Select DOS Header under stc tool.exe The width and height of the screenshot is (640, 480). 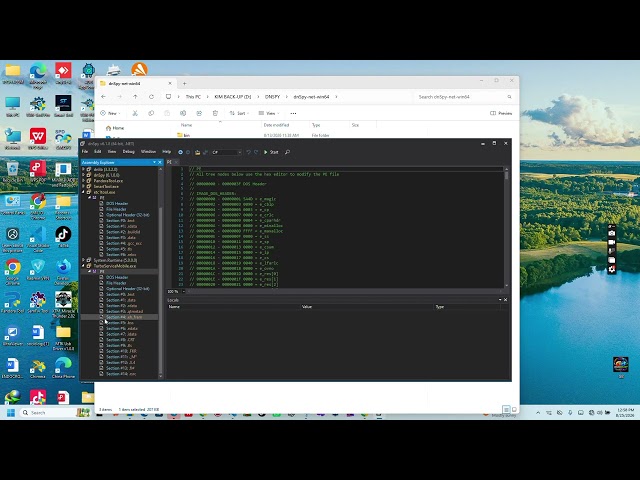pos(117,203)
